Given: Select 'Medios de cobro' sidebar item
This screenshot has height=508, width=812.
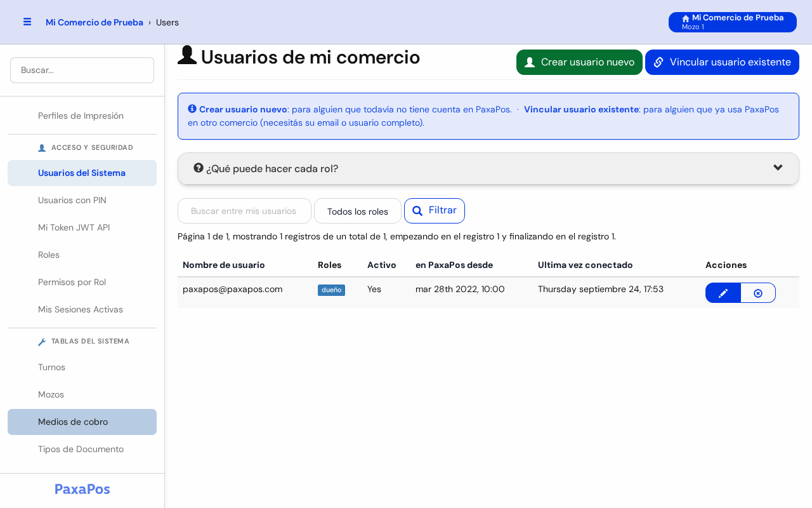Looking at the screenshot, I should click(82, 422).
